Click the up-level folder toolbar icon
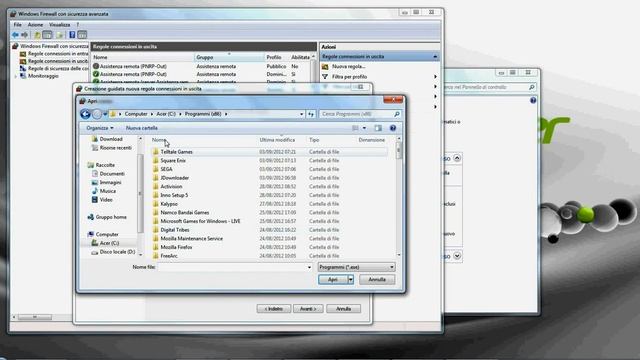 coord(37,35)
